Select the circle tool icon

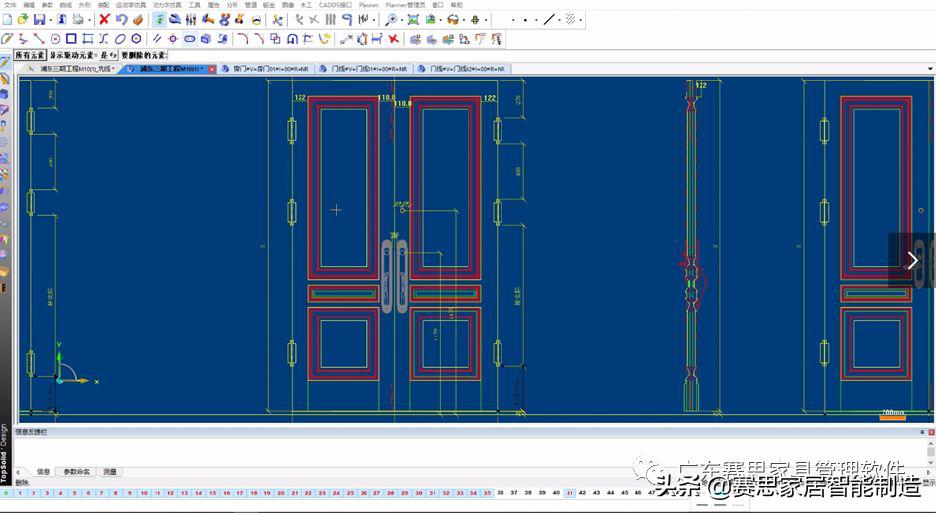(56, 39)
